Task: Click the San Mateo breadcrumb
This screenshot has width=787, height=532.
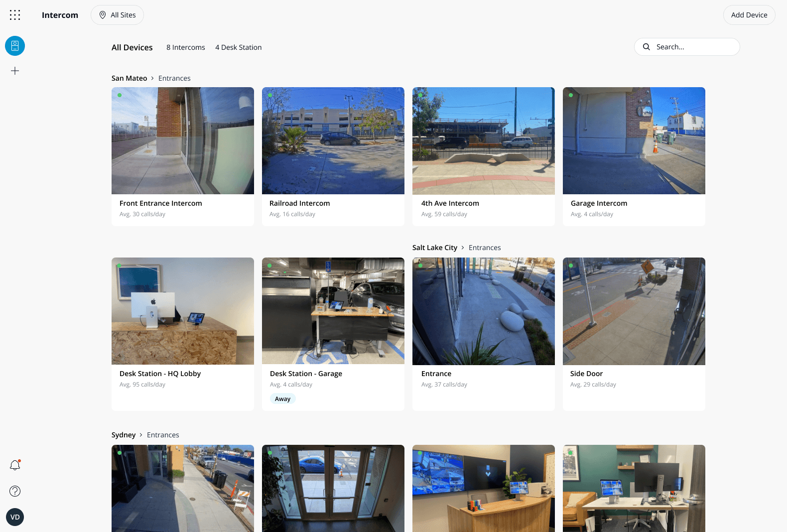Action: tap(130, 78)
